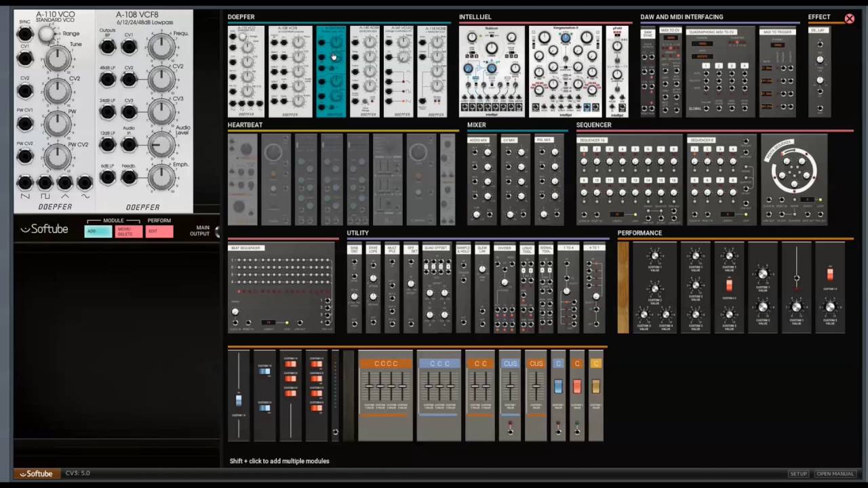The width and height of the screenshot is (868, 488).
Task: Add the wooden blank panel in Performance
Action: click(623, 287)
